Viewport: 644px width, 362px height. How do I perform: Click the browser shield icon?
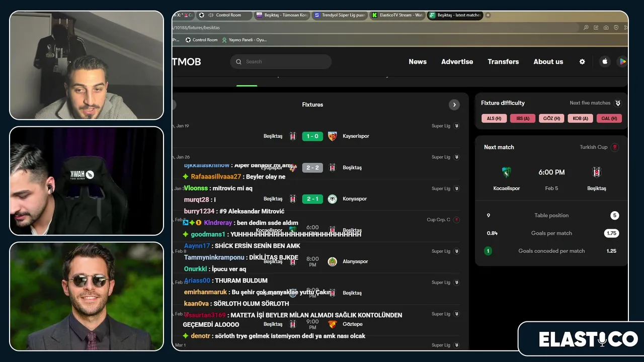616,28
